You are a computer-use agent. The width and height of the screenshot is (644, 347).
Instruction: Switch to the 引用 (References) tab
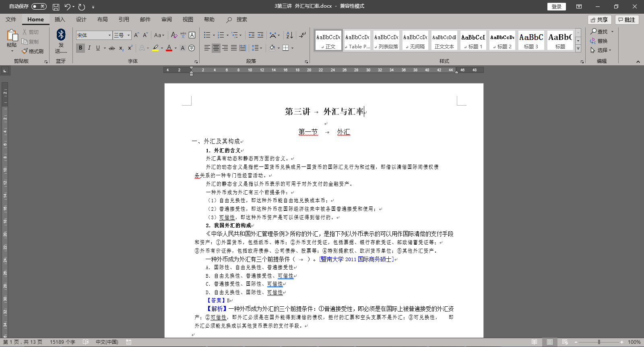click(124, 19)
